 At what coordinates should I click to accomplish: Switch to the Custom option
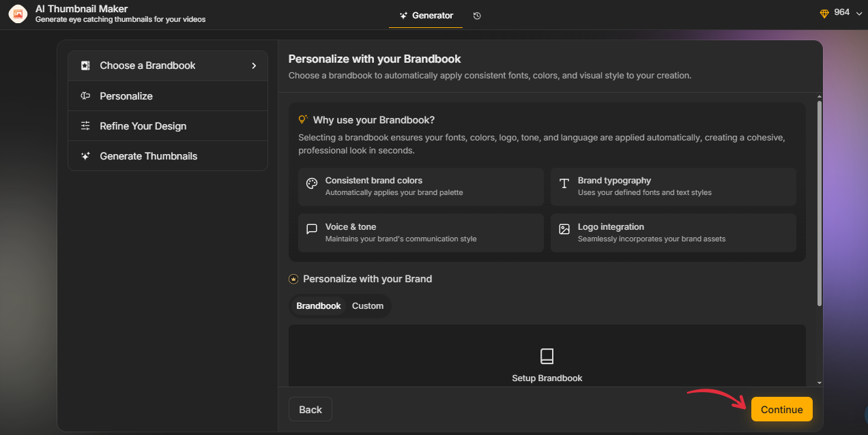pyautogui.click(x=368, y=306)
